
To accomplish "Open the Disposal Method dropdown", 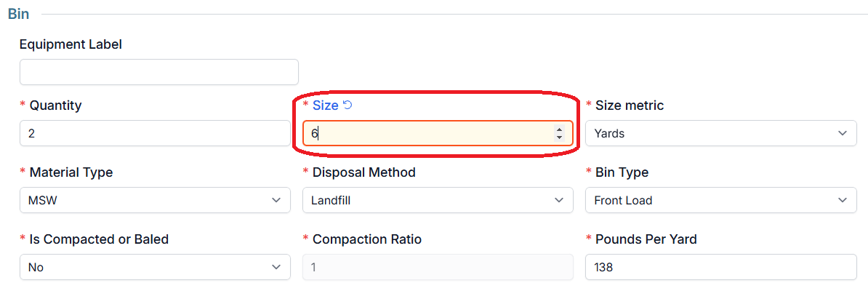I will pyautogui.click(x=438, y=201).
